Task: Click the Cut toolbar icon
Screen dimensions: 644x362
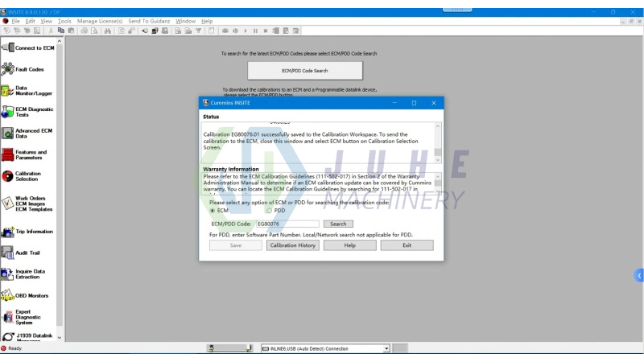Action: (51, 31)
